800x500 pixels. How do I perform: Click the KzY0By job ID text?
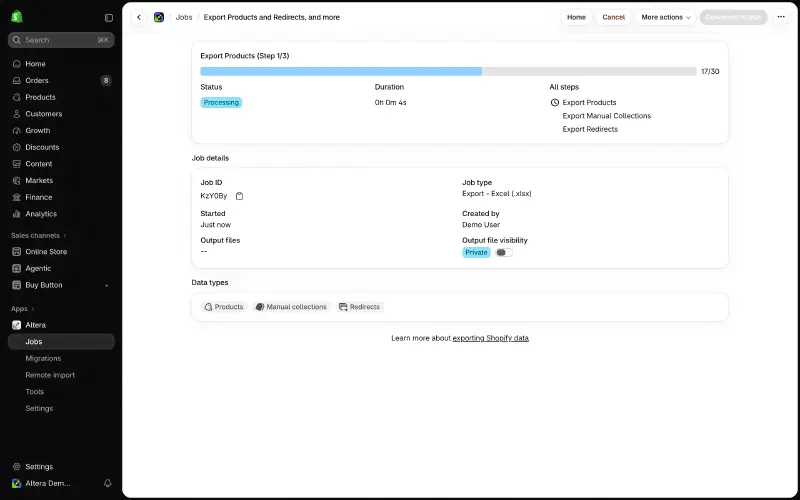(214, 196)
